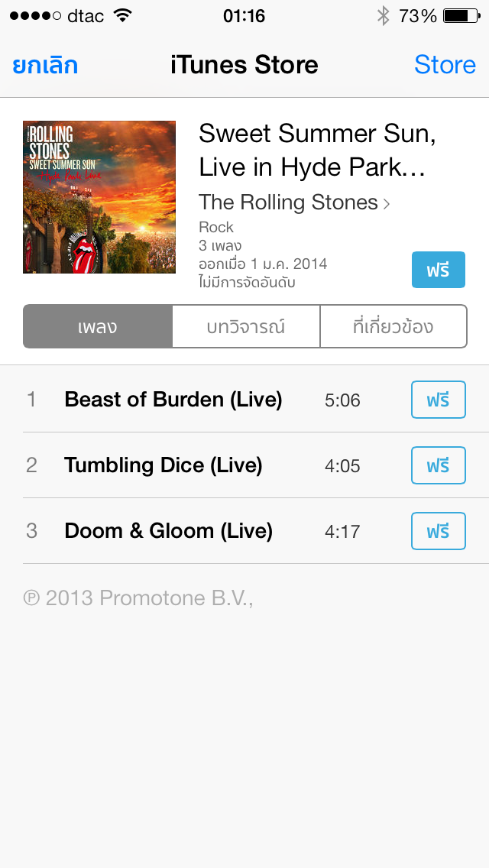The image size is (489, 868).
Task: Tap the battery icon in status bar
Action: tap(461, 16)
